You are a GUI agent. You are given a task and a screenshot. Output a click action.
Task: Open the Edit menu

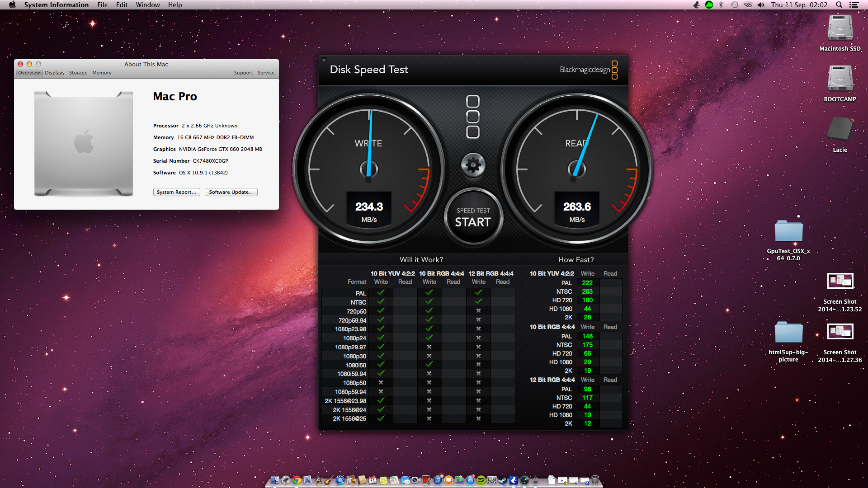(x=122, y=5)
